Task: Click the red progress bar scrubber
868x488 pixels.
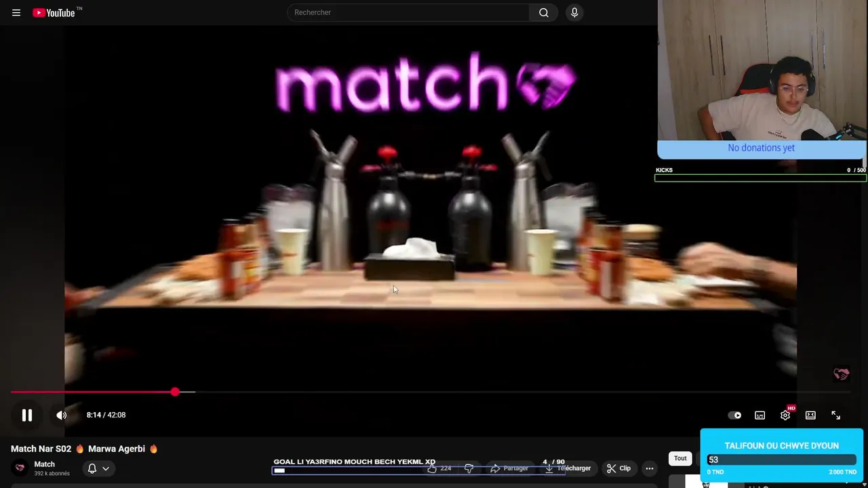Action: click(x=175, y=392)
